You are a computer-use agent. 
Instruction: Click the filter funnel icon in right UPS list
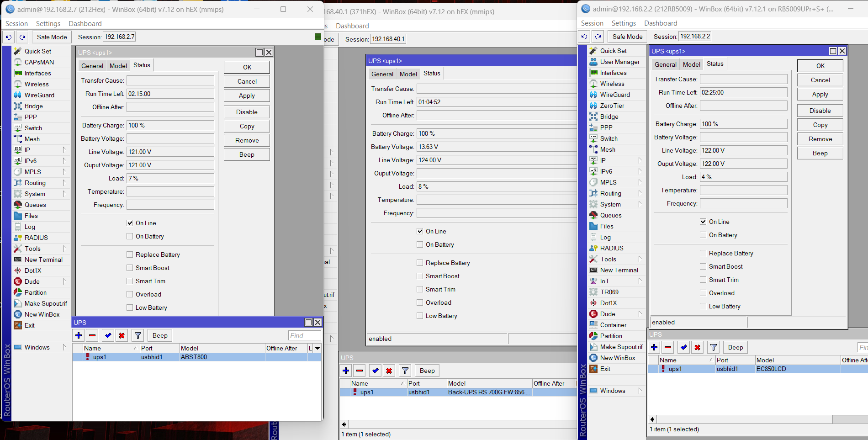coord(713,347)
